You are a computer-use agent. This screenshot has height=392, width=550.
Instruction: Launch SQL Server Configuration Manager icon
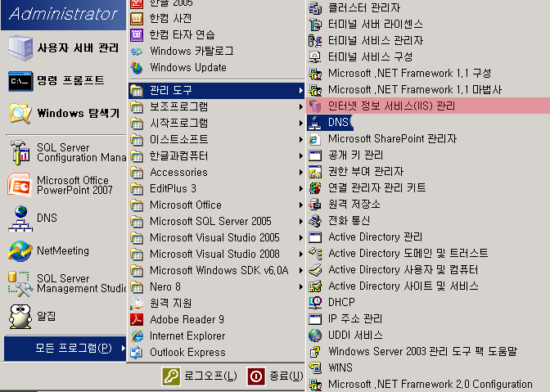(x=20, y=152)
